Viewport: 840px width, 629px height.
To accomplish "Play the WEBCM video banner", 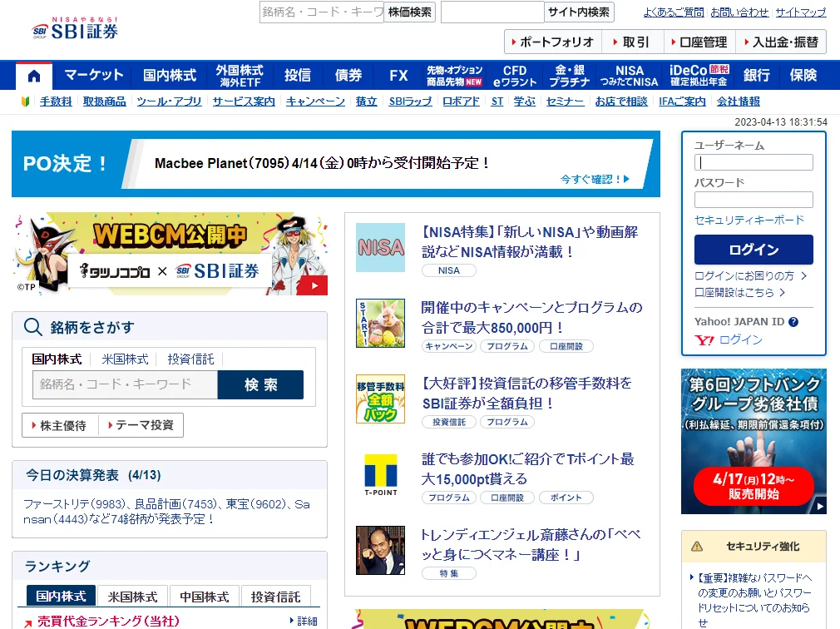I will pyautogui.click(x=313, y=285).
